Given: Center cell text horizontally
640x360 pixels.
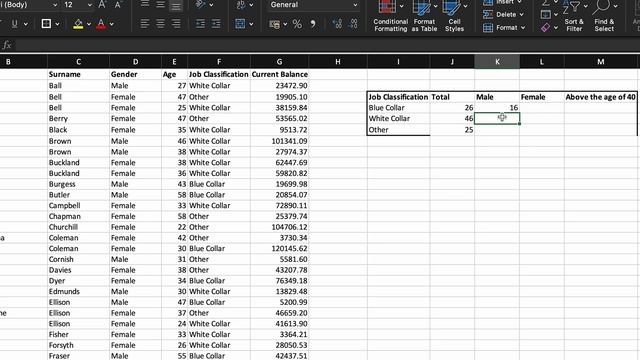Looking at the screenshot, I should pyautogui.click(x=160, y=24).
